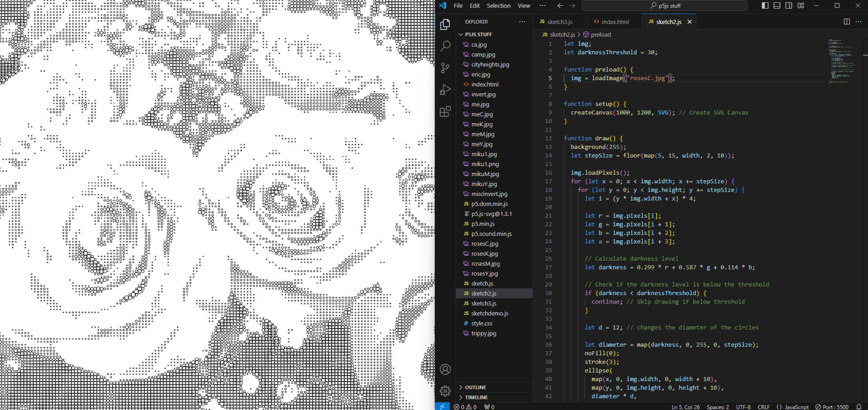This screenshot has width=868, height=410.
Task: Expand the OUTLINE section
Action: coord(475,387)
